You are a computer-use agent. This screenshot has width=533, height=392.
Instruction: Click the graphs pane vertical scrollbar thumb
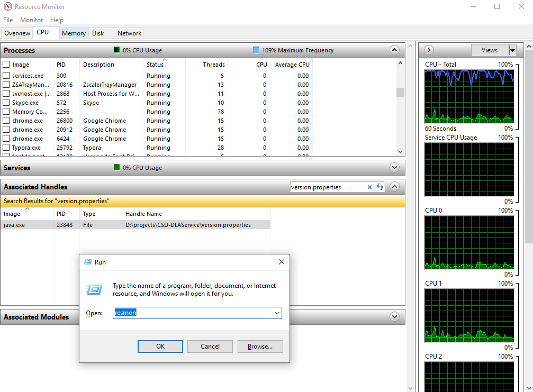coord(529,147)
